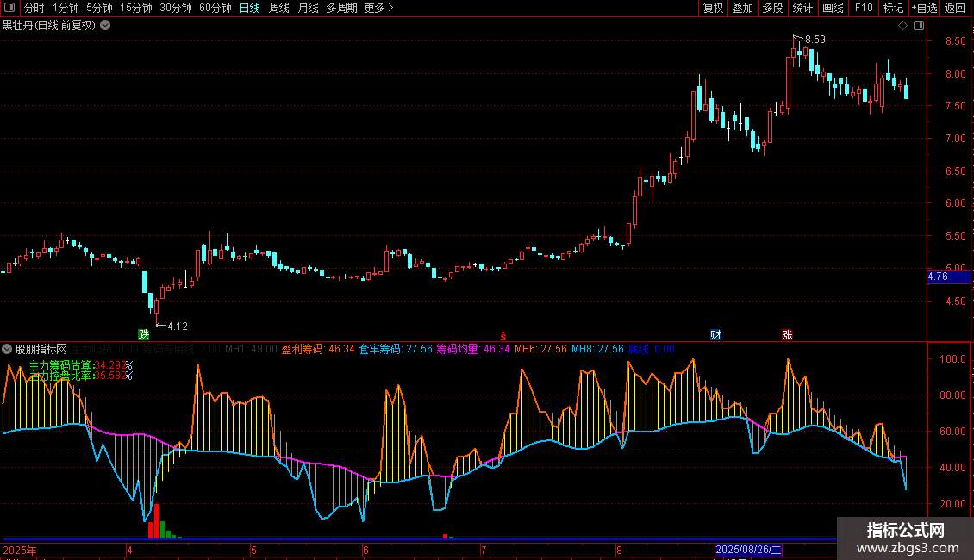Click the green 跌 marker icon
This screenshot has height=560, width=974.
click(x=143, y=334)
